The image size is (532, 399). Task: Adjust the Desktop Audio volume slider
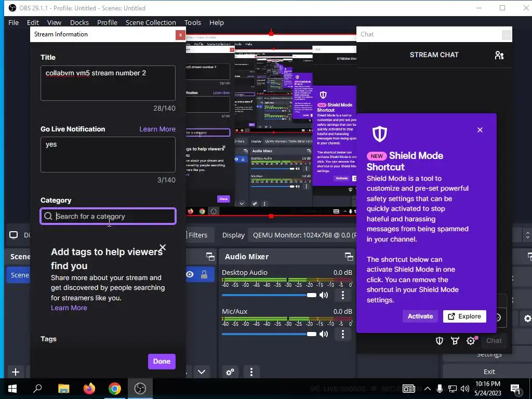click(269, 295)
